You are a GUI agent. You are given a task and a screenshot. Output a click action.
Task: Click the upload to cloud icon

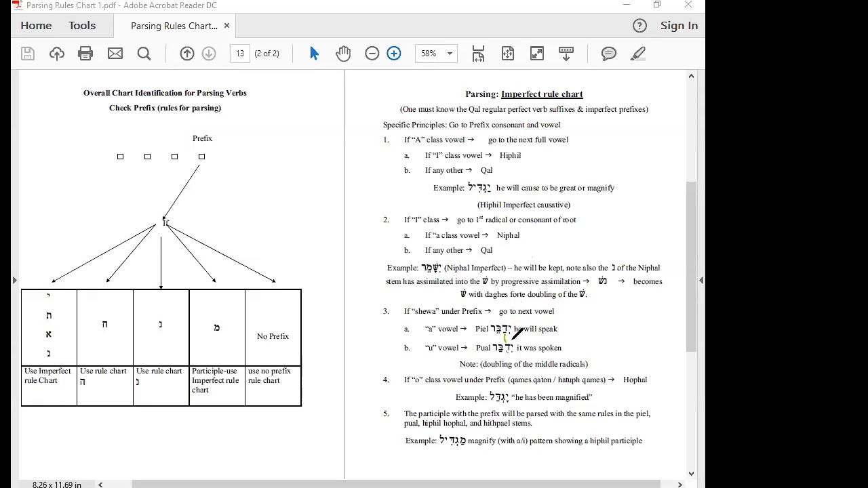[57, 54]
